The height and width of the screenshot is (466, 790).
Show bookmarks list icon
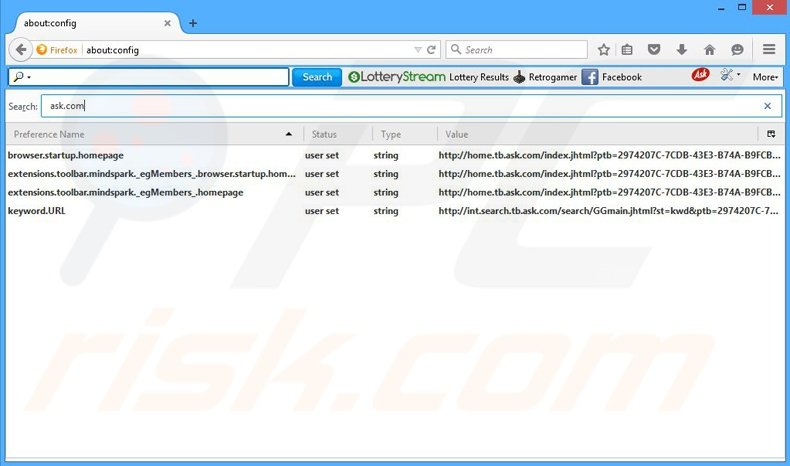pyautogui.click(x=627, y=49)
